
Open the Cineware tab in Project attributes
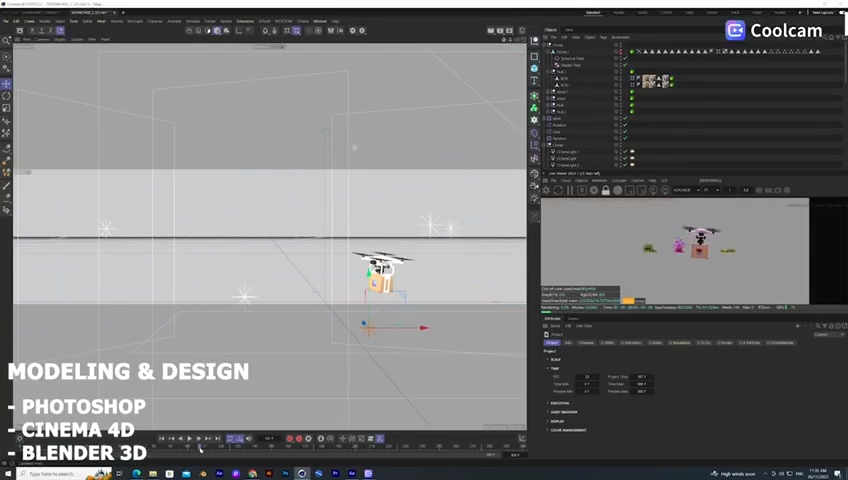click(586, 343)
